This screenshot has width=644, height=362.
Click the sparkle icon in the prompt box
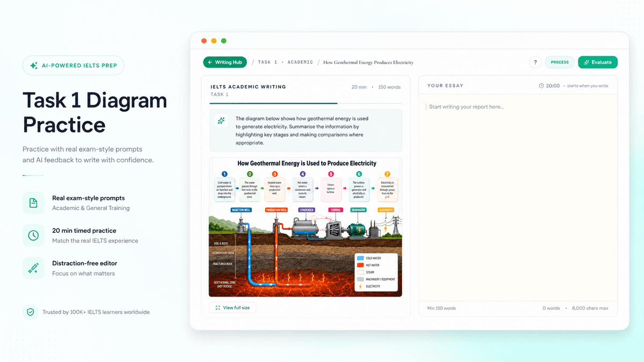click(x=221, y=121)
